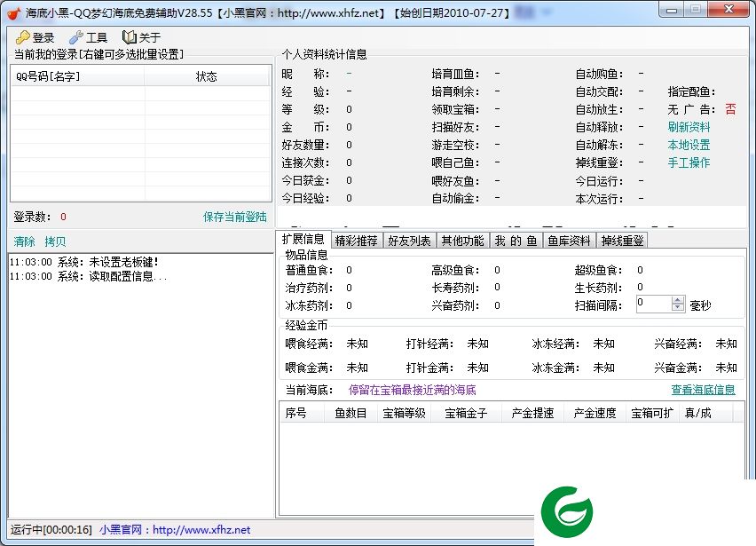Click 保存当前登陆 link
This screenshot has width=756, height=546.
pyautogui.click(x=235, y=217)
